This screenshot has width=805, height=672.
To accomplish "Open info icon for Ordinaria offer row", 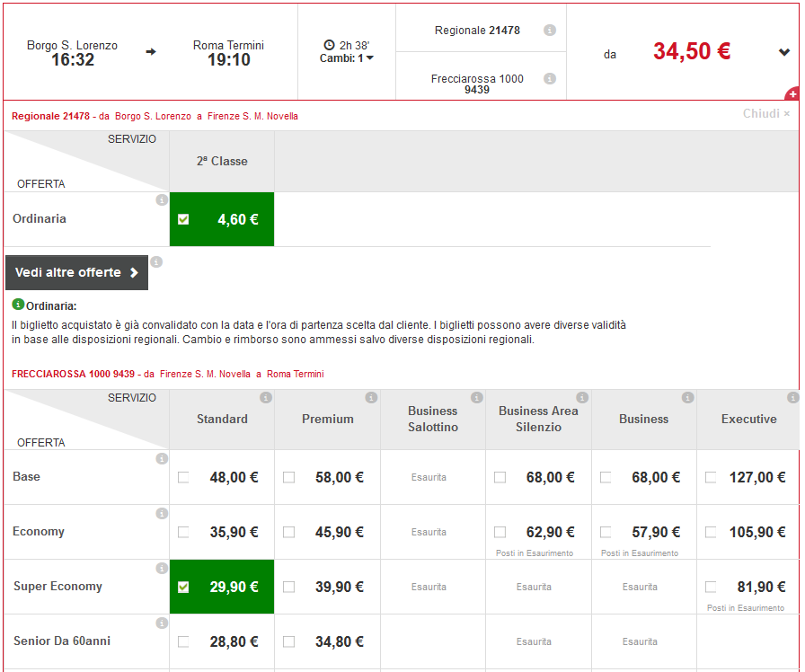I will click(162, 200).
